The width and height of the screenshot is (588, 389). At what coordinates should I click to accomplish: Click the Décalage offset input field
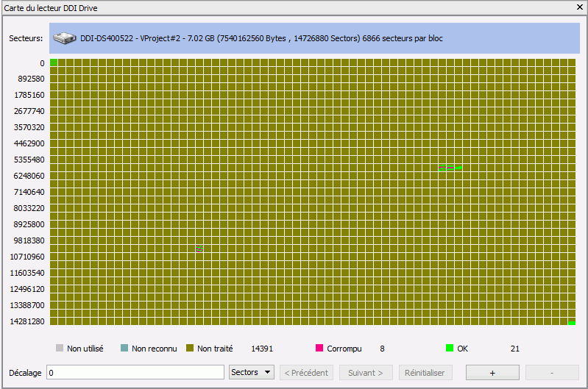[x=135, y=373]
